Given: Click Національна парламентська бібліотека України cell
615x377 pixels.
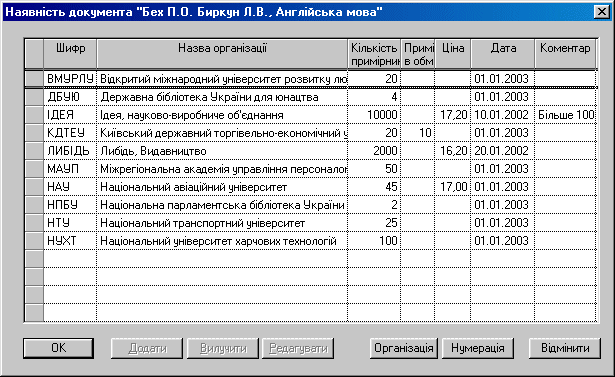Looking at the screenshot, I should [222, 205].
